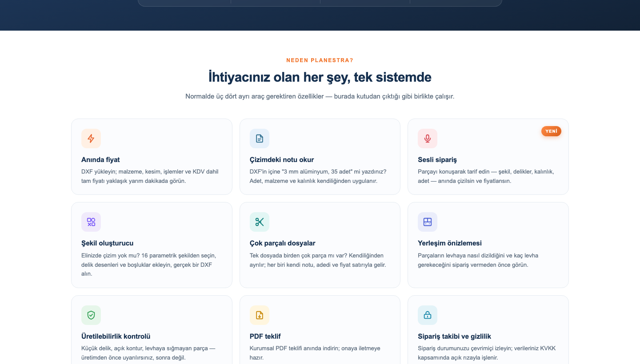Viewport: 640px width, 364px height.
Task: Click the document icon above Çizimdeki notu okur
Action: 260,138
